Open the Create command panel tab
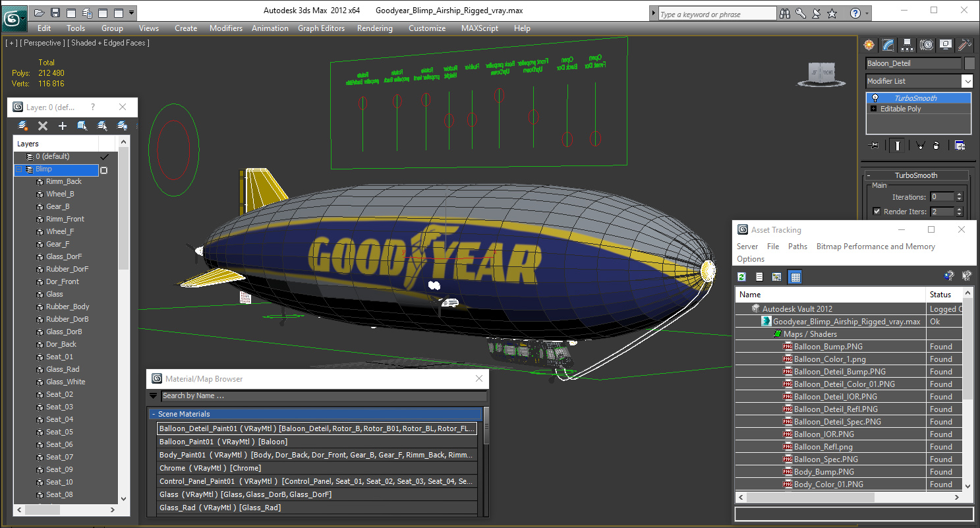980x528 pixels. tap(869, 45)
